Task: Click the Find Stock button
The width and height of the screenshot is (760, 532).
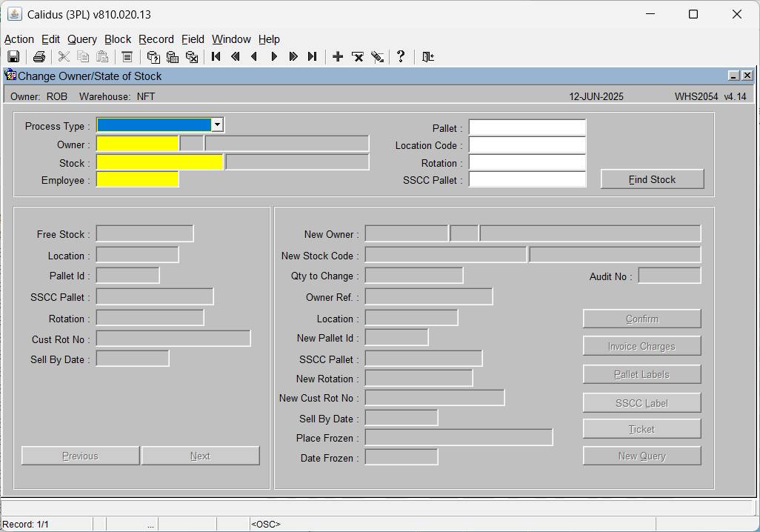Action: [652, 179]
